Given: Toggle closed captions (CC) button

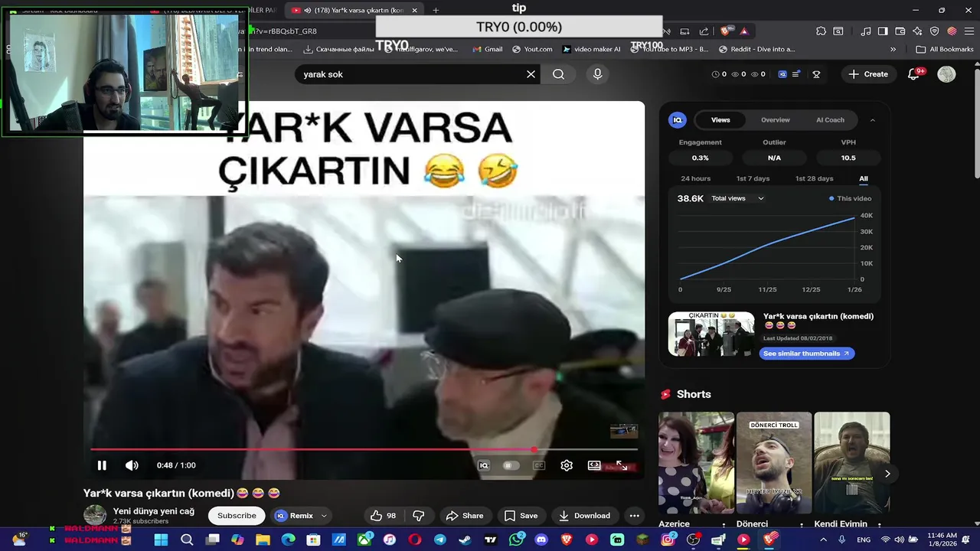Looking at the screenshot, I should (x=539, y=465).
